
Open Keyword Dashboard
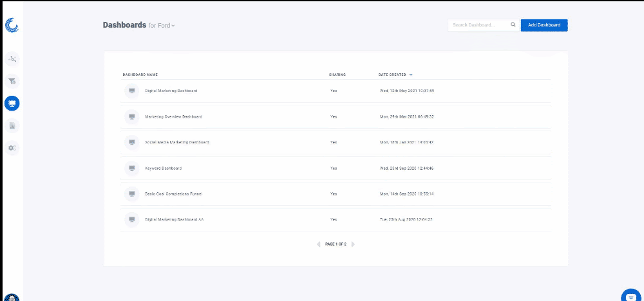163,168
